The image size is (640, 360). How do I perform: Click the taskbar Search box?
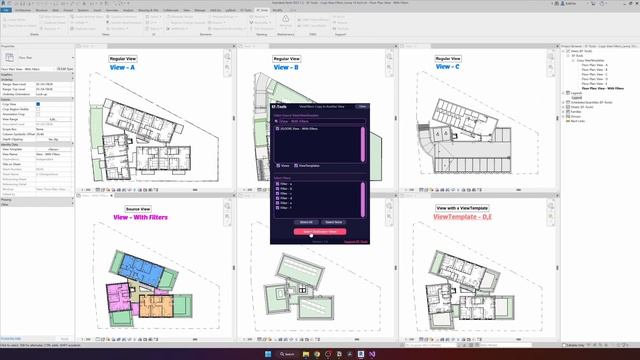click(287, 354)
